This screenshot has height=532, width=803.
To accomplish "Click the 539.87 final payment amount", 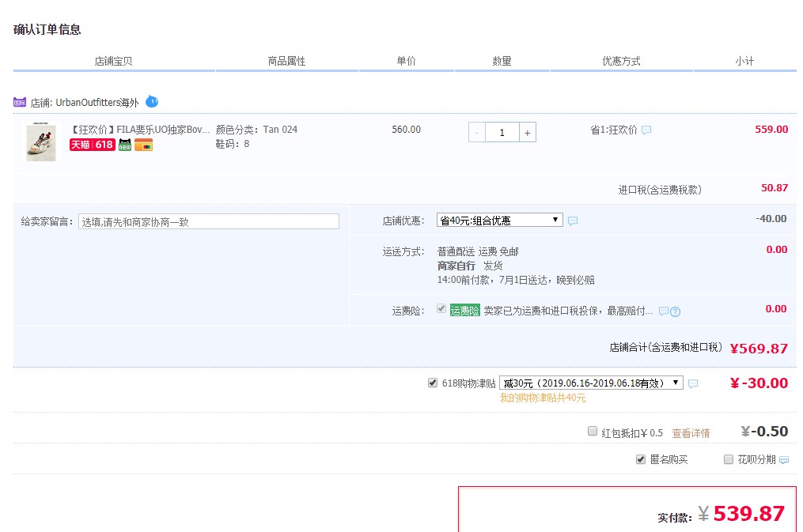I will point(748,514).
